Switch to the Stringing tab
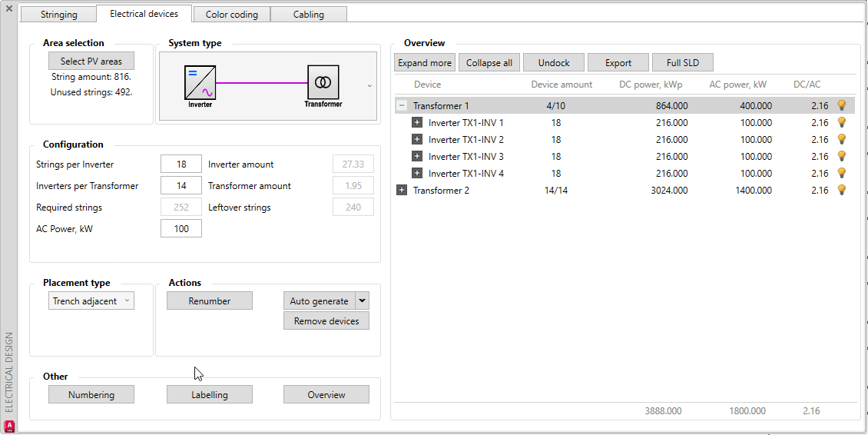Image resolution: width=868 pixels, height=435 pixels. pos(58,15)
